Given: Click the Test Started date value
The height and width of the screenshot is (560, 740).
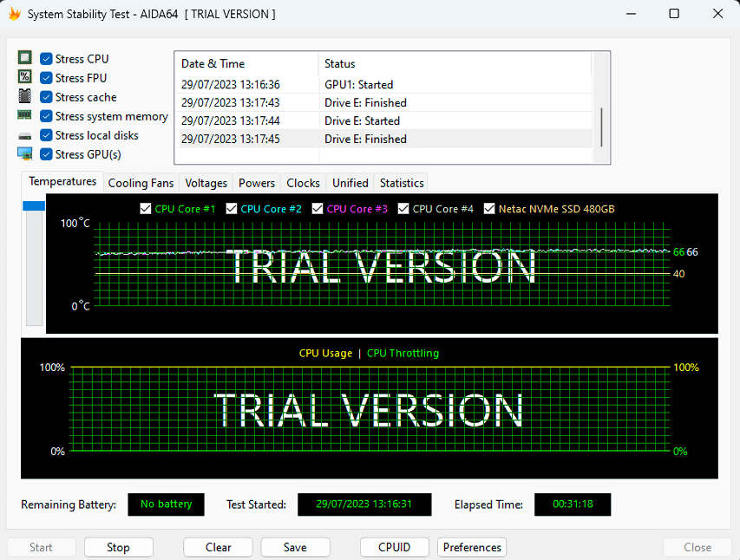Looking at the screenshot, I should (364, 505).
